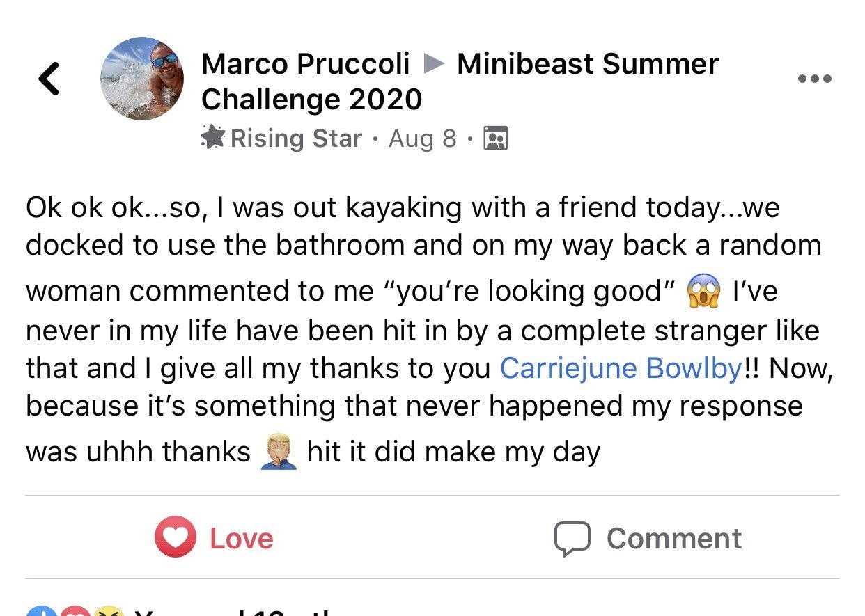The height and width of the screenshot is (616, 865).
Task: Go back using the left chevron
Action: 49,78
